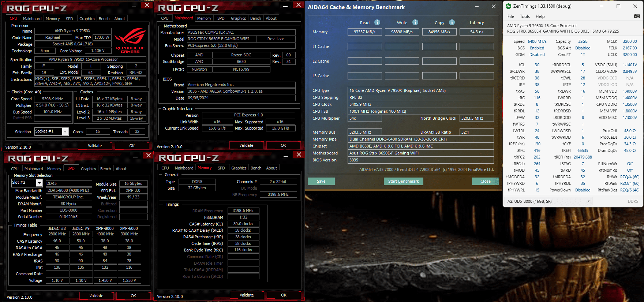Click OK in the SPD CPU-Z window
This screenshot has height=302, width=644.
[x=134, y=296]
